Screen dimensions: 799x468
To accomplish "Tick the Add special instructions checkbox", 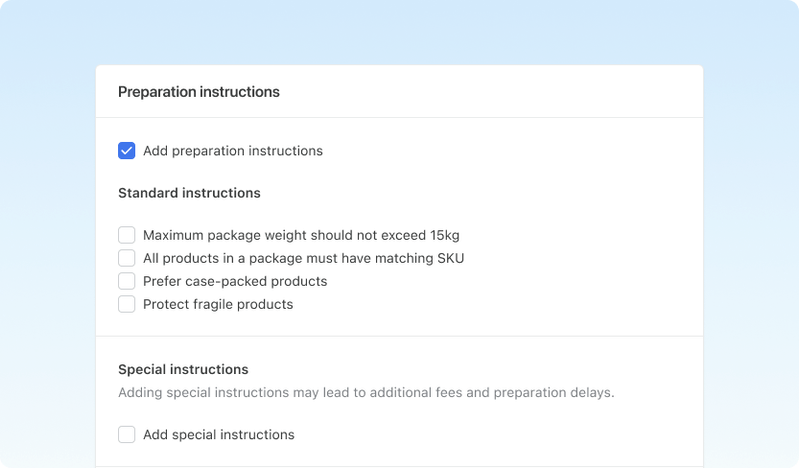I will [127, 435].
